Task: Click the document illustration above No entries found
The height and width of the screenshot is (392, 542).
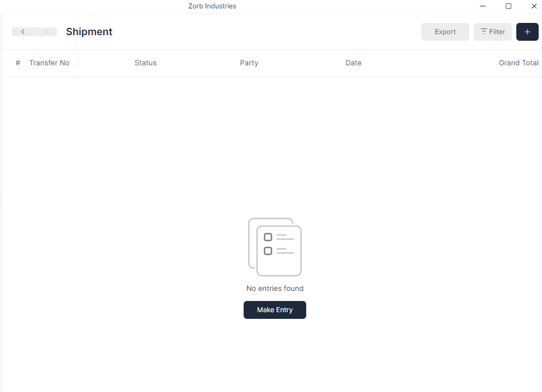Action: click(274, 247)
